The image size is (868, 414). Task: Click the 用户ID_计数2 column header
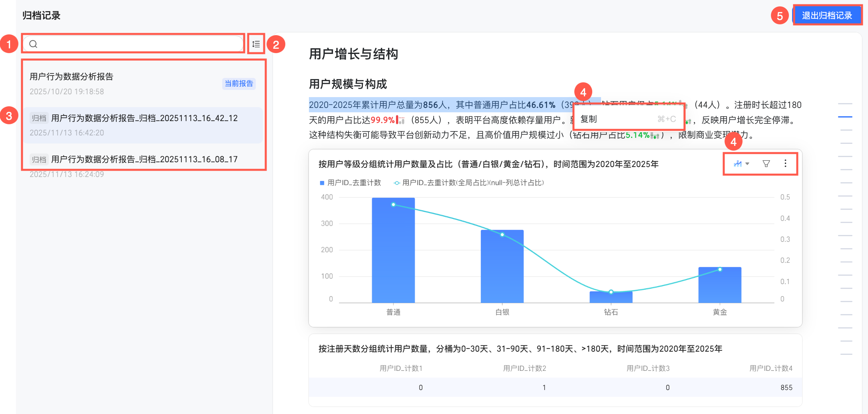[x=524, y=368]
